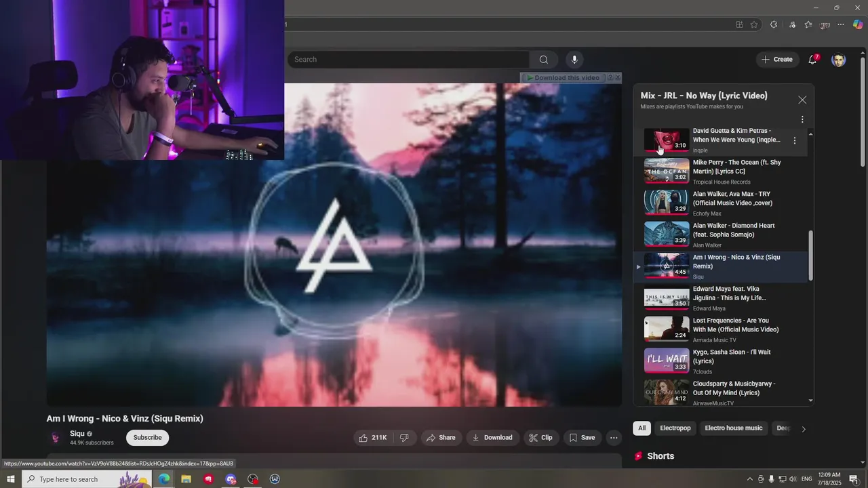Open File Explorer from the taskbar
868x488 pixels.
[186, 479]
